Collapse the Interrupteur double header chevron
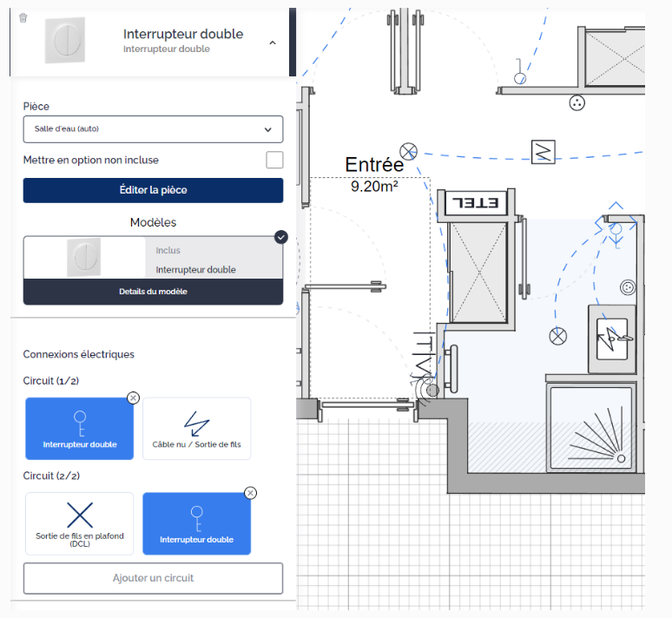The image size is (672, 618). click(273, 42)
